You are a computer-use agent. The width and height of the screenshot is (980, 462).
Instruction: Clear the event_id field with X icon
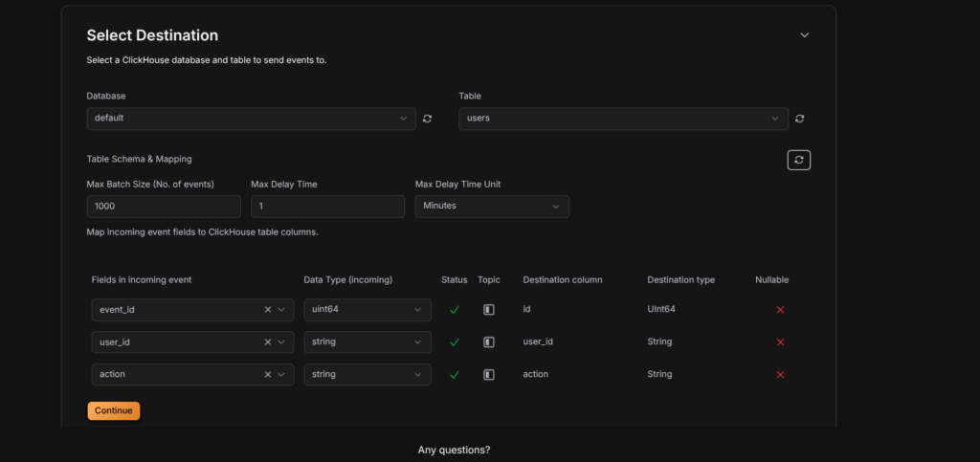click(268, 310)
